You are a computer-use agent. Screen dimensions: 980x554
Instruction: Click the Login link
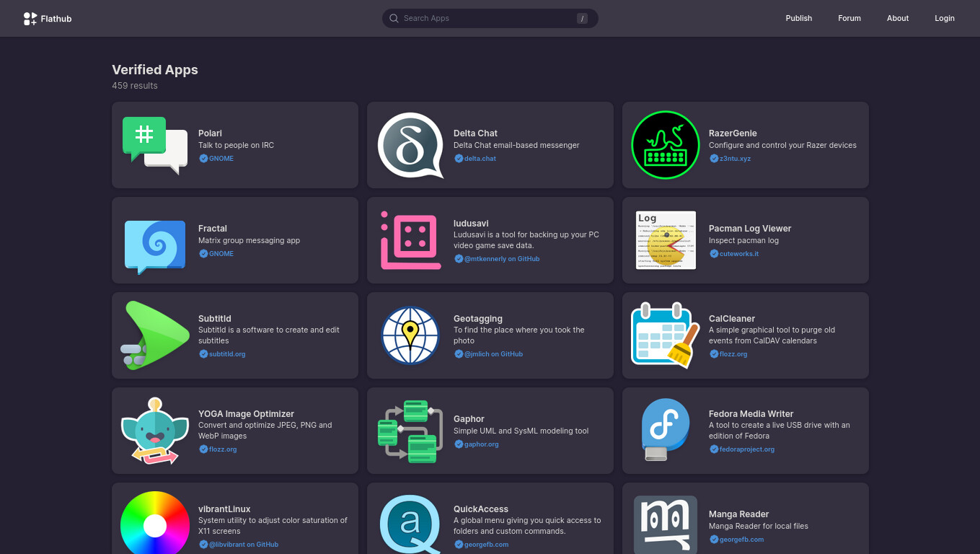point(944,19)
